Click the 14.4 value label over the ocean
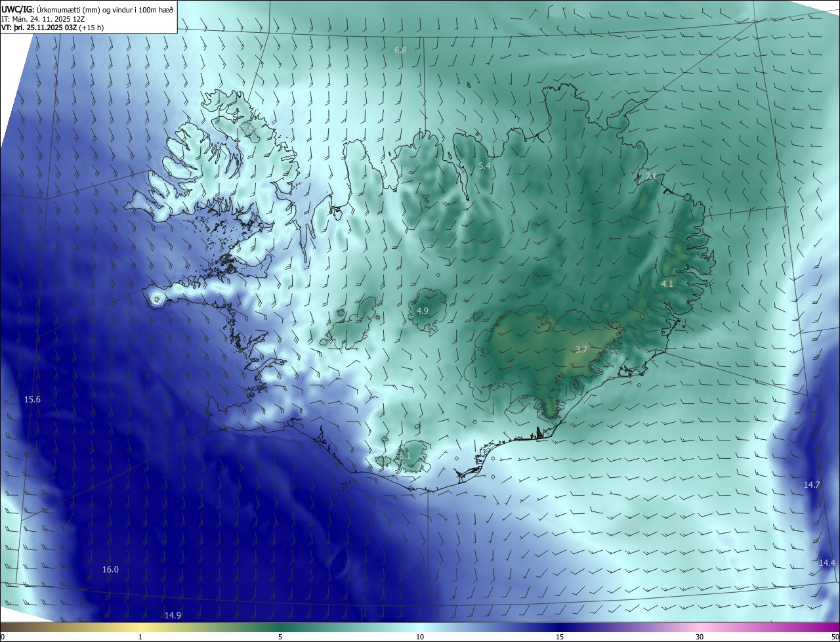The image size is (840, 642). pyautogui.click(x=827, y=563)
